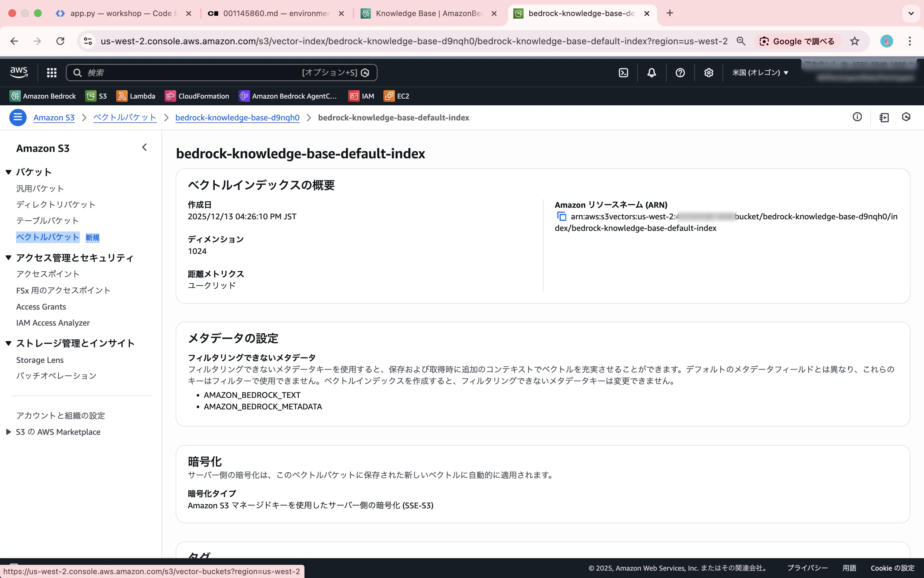
Task: Click the 新規 badge next to ベクトルバケット
Action: (92, 237)
